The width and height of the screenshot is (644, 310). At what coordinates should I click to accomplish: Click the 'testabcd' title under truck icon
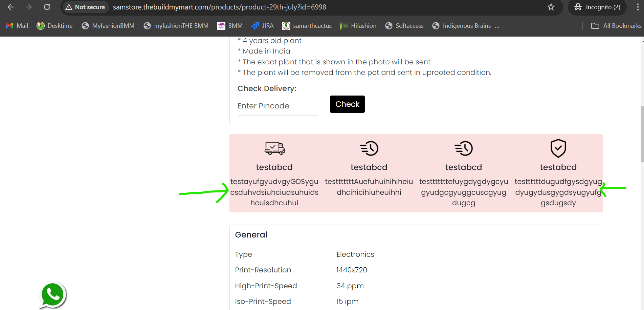tap(274, 167)
